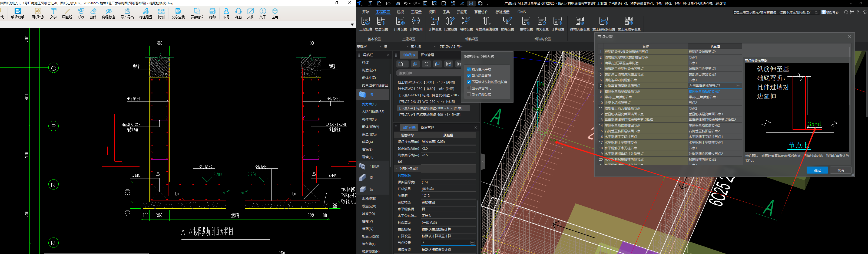The width and height of the screenshot is (868, 254).
Task: Open 应用 apps icon
Action: [275, 13]
